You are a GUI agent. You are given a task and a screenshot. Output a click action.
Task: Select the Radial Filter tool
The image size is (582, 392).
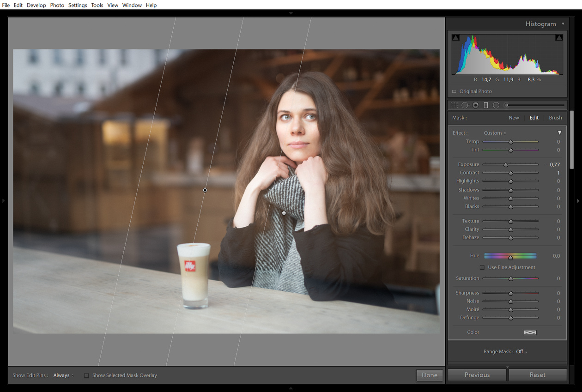coord(496,105)
